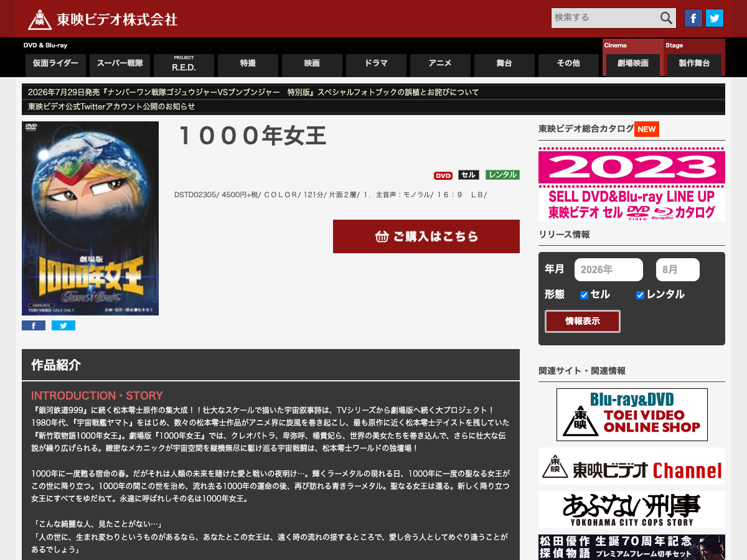Toggle the レンタル checkbox
The width and height of the screenshot is (747, 560).
[640, 295]
